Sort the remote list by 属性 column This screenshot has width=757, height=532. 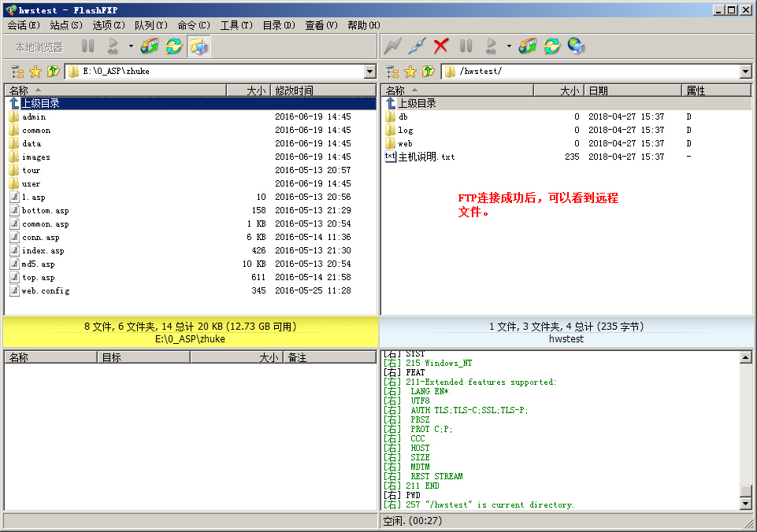coord(715,91)
